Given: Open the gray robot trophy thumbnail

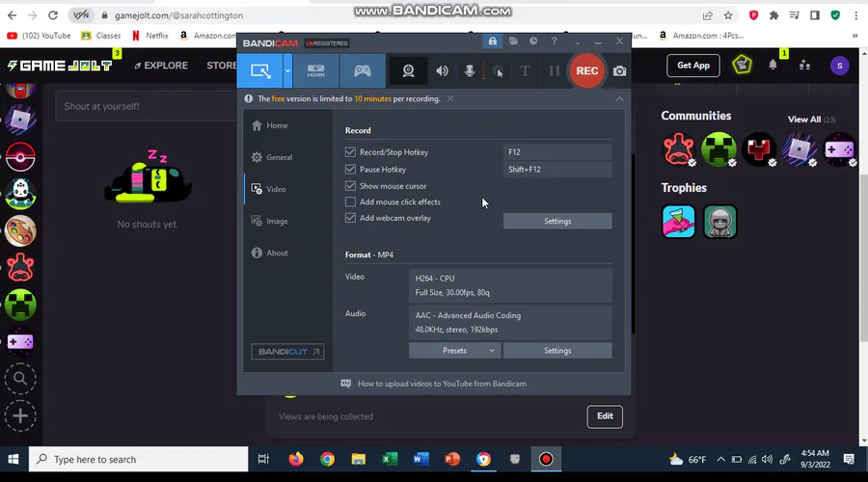Looking at the screenshot, I should [x=719, y=222].
